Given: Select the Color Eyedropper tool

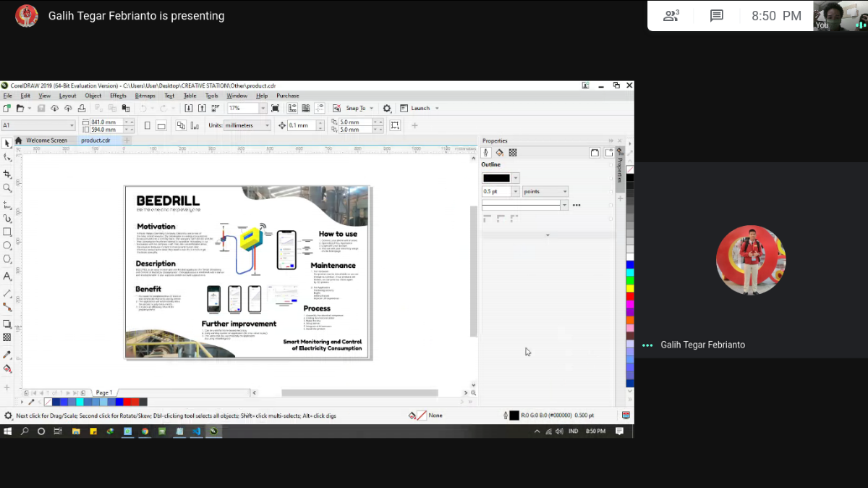Looking at the screenshot, I should click(7, 355).
